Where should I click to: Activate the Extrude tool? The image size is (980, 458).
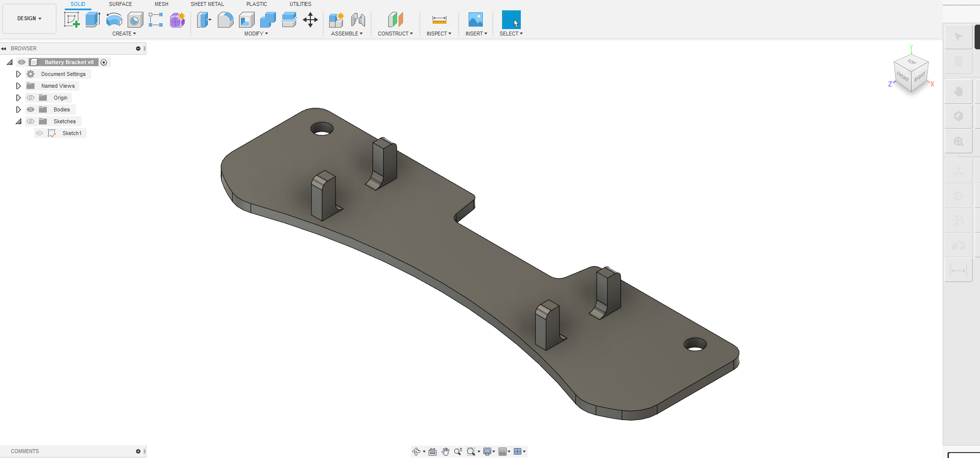click(x=93, y=19)
